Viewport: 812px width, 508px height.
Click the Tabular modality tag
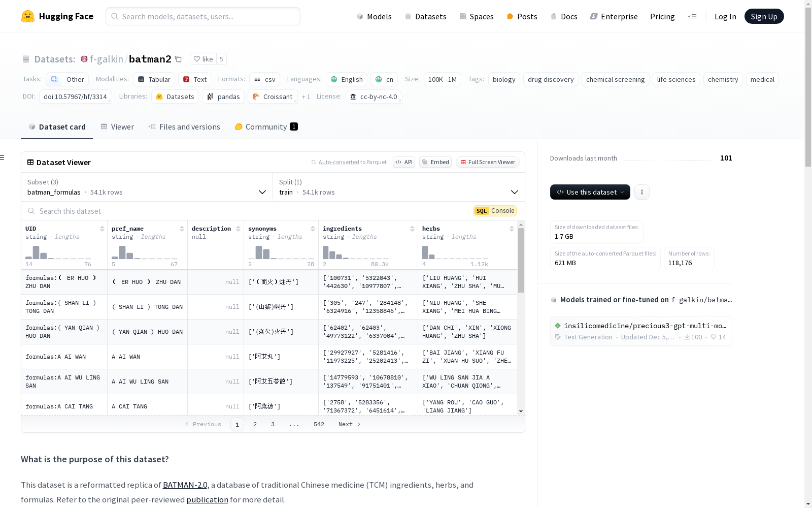click(154, 79)
